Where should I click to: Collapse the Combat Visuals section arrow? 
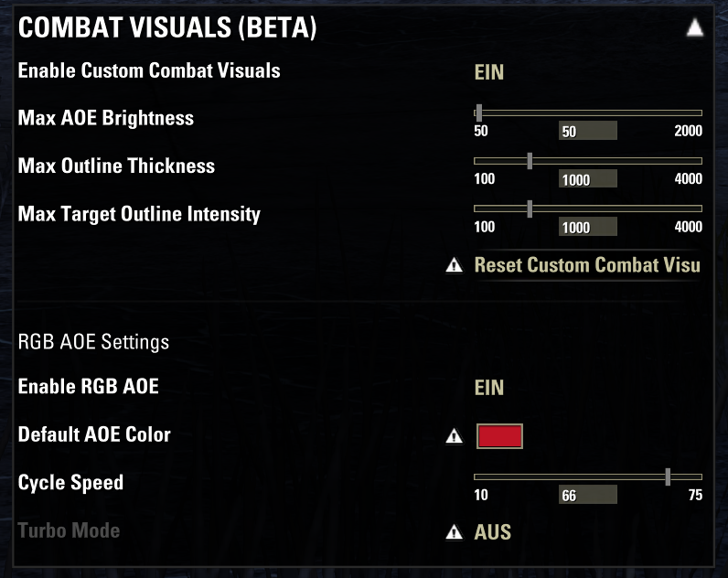695,28
